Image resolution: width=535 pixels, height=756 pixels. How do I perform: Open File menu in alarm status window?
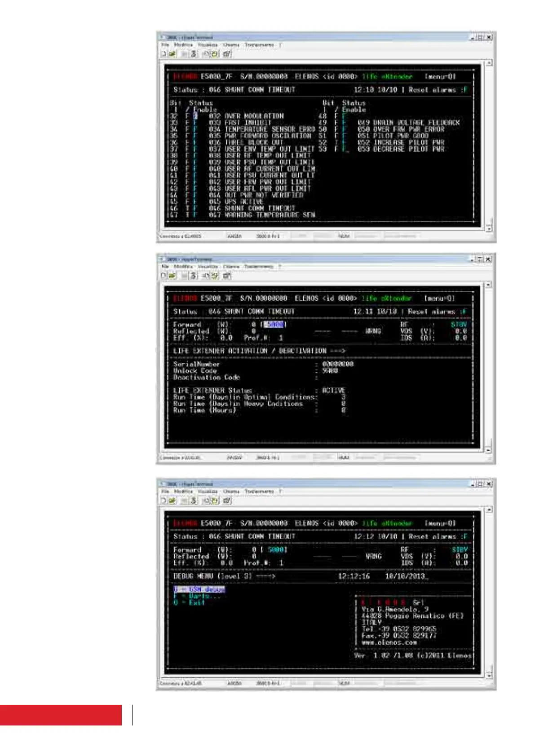point(165,45)
